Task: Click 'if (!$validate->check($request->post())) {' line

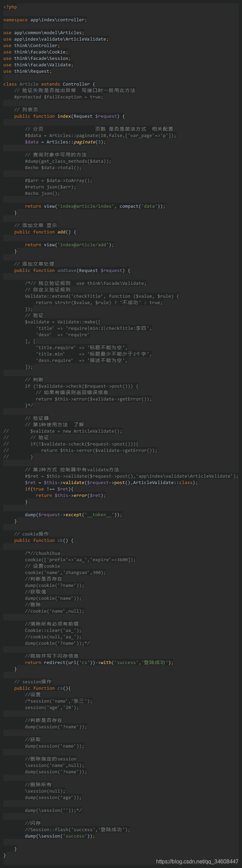Action: (x=81, y=386)
